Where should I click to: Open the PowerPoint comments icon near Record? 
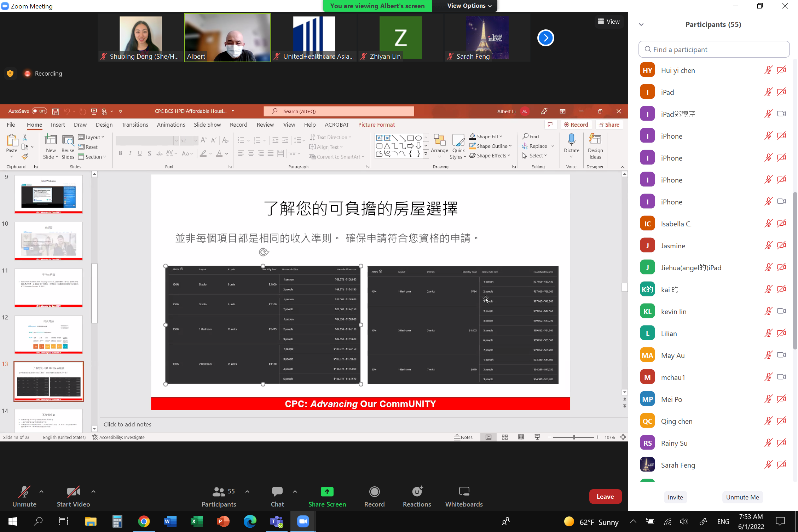point(550,125)
